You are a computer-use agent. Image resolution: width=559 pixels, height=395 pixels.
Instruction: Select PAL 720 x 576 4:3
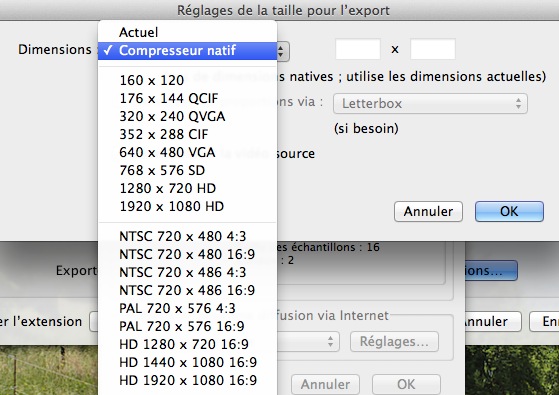[x=188, y=308]
